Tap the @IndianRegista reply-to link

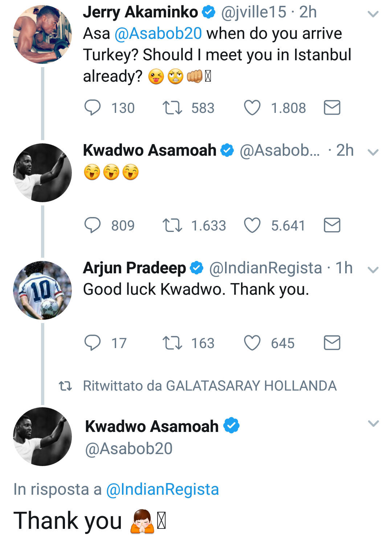[x=162, y=489]
